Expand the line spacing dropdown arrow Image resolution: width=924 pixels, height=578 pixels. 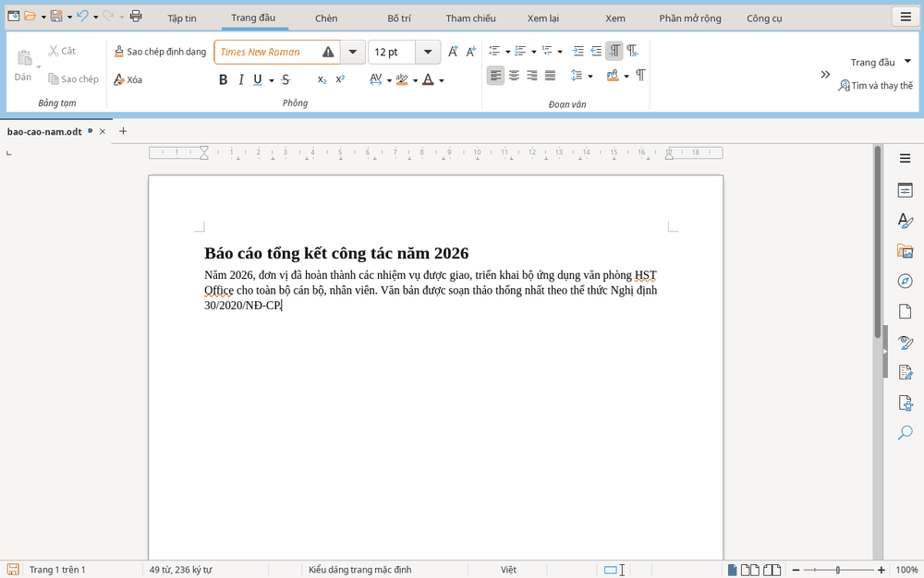pos(590,76)
